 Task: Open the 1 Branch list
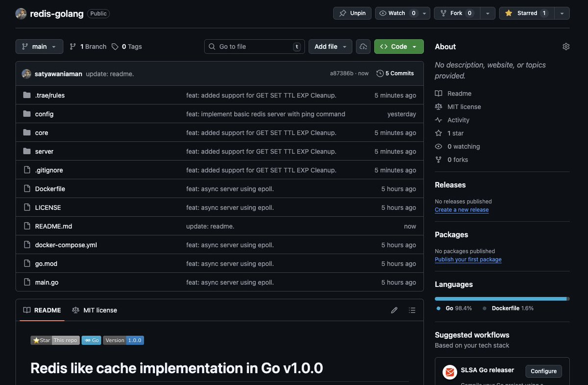pyautogui.click(x=88, y=47)
